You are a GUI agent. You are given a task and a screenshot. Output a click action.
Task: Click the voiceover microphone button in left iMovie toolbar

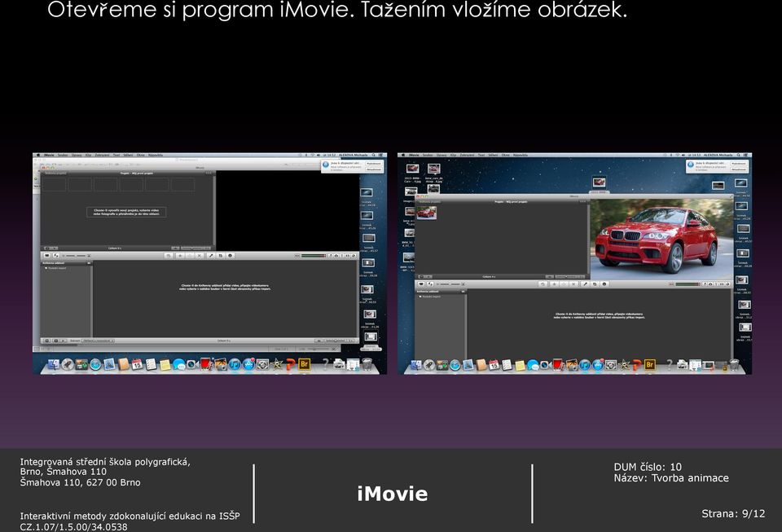click(x=210, y=255)
